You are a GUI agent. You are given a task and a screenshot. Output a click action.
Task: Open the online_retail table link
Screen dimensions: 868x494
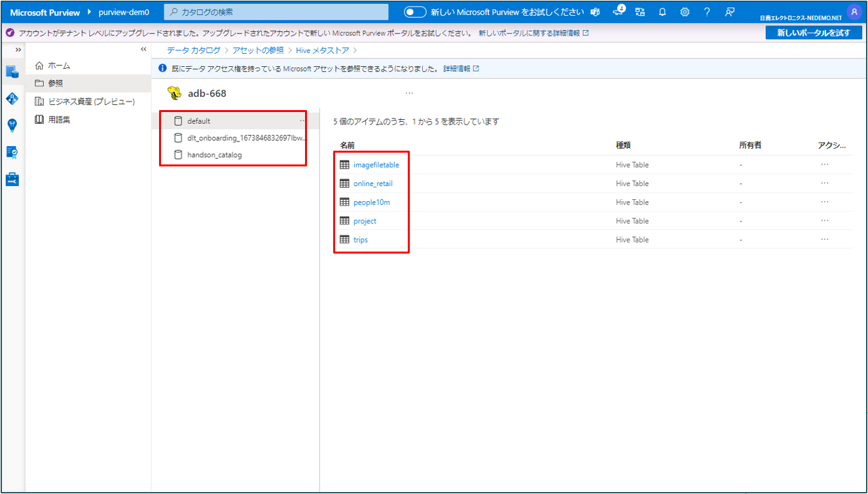tap(373, 183)
